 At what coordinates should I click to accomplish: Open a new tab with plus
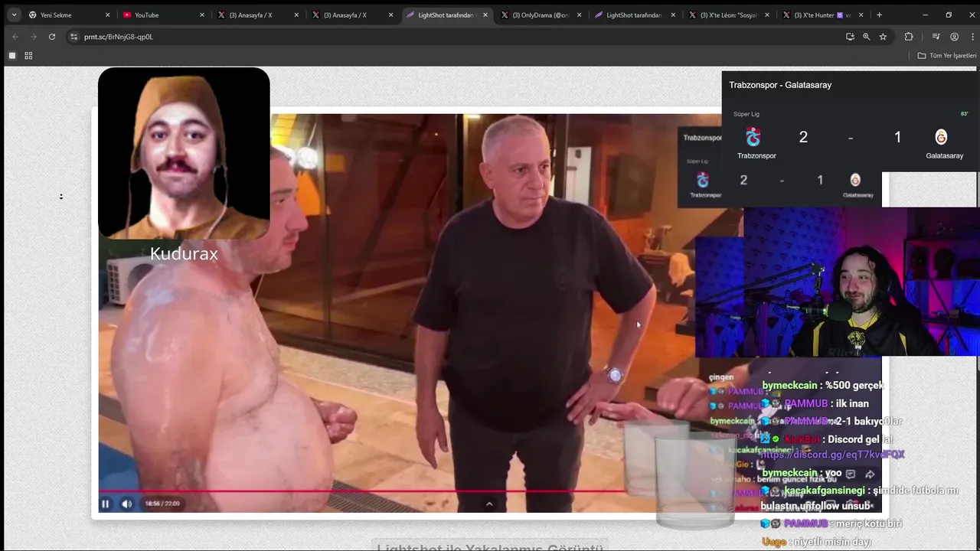(879, 15)
